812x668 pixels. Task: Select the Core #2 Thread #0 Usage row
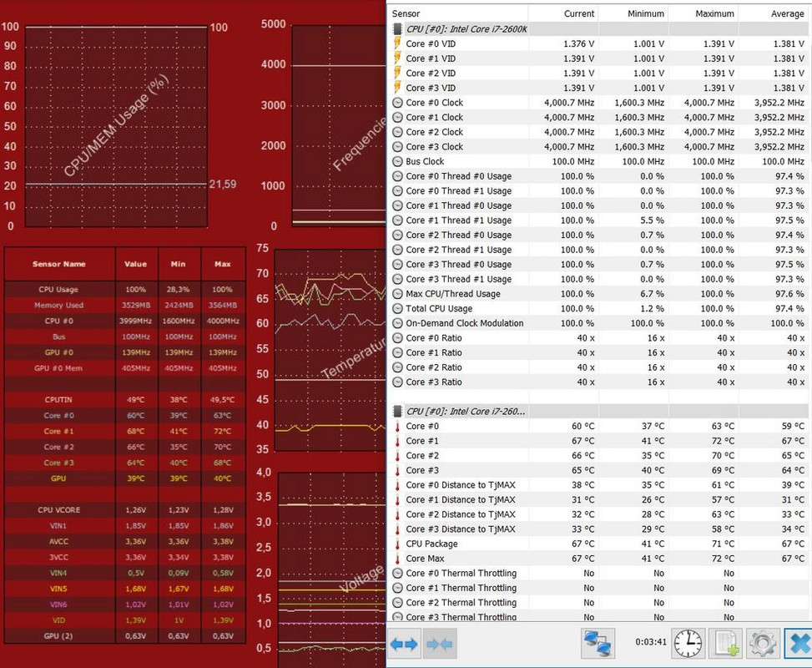(598, 235)
